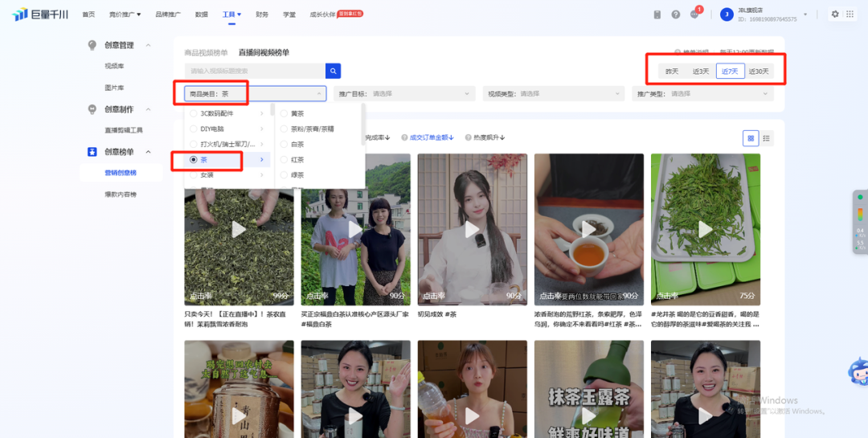Image resolution: width=868 pixels, height=438 pixels.
Task: Click the info icon beside 热度飙升
Action: coord(469,137)
